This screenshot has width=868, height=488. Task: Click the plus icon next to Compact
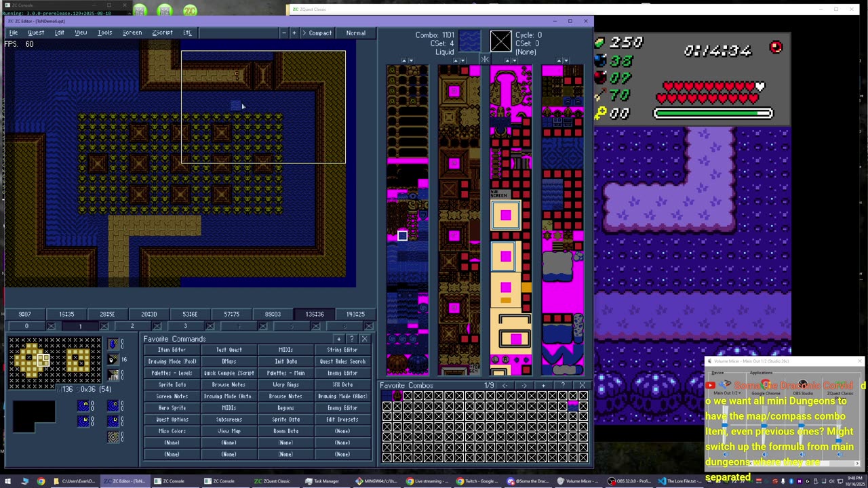click(294, 33)
